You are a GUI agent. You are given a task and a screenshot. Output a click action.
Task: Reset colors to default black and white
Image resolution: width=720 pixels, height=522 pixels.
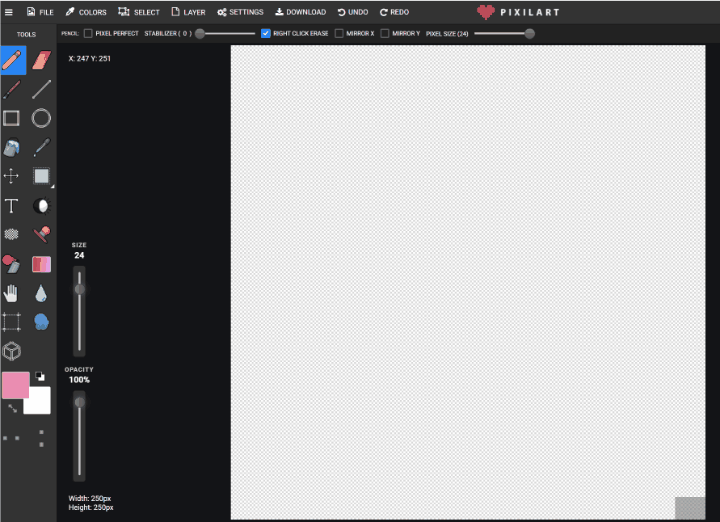tap(40, 376)
